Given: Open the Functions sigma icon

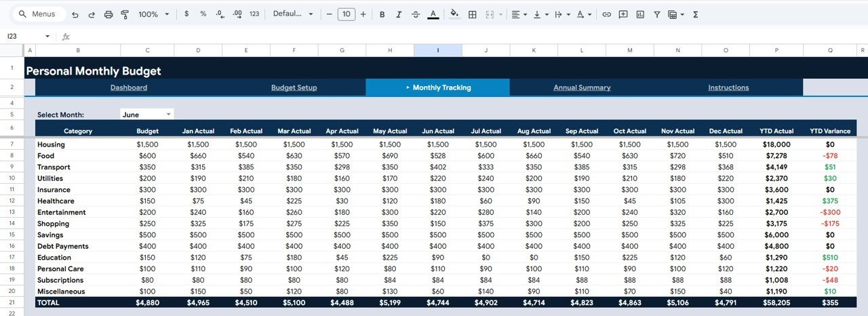Looking at the screenshot, I should (x=696, y=14).
